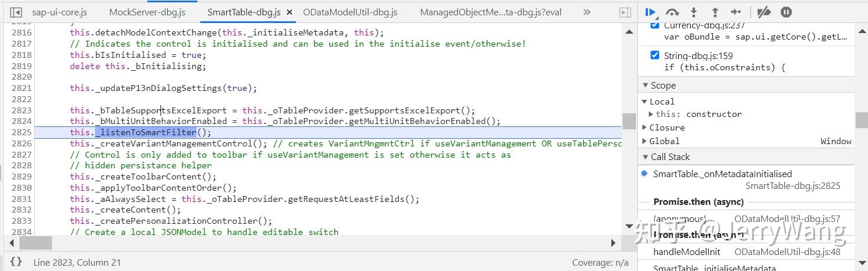Deactivate breakpoints icon
868x271 pixels.
764,12
